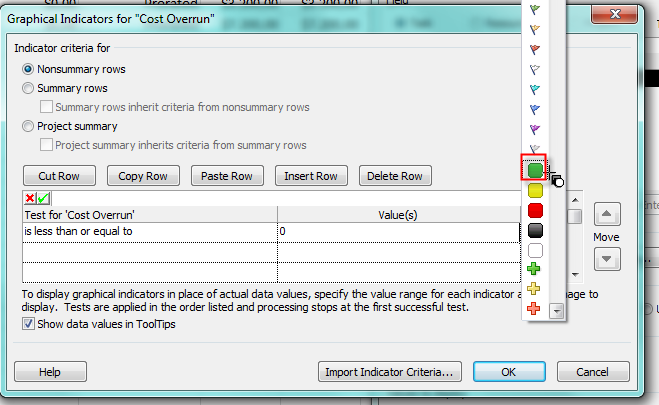Choose the green plus sign indicator
Screen dimensions: 659x405
pos(535,270)
